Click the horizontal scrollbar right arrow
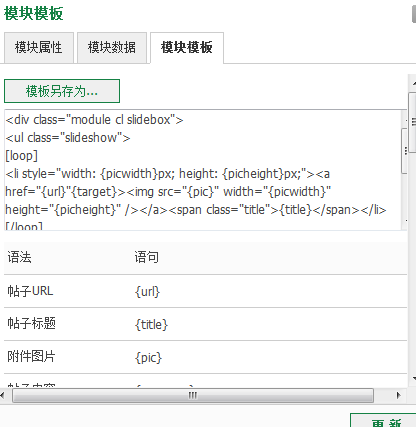Image resolution: width=416 pixels, height=427 pixels. [x=399, y=396]
